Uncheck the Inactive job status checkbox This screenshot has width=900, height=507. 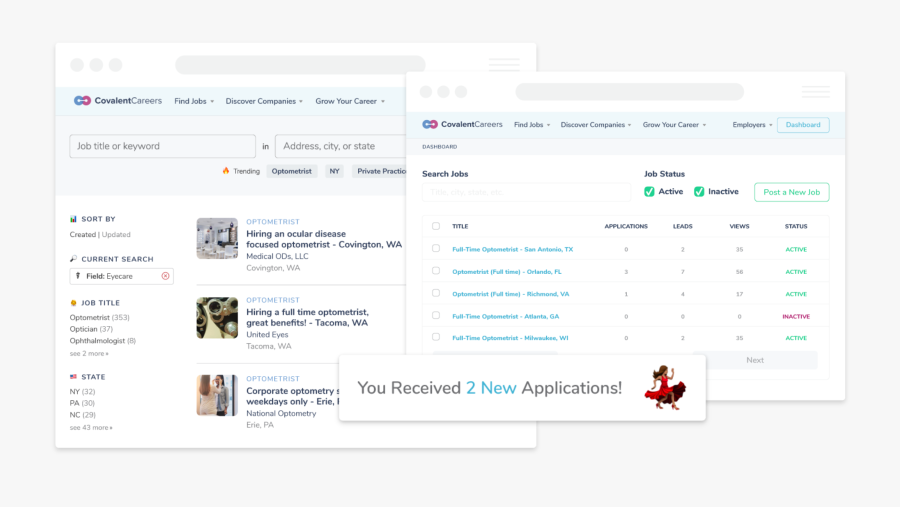click(699, 192)
